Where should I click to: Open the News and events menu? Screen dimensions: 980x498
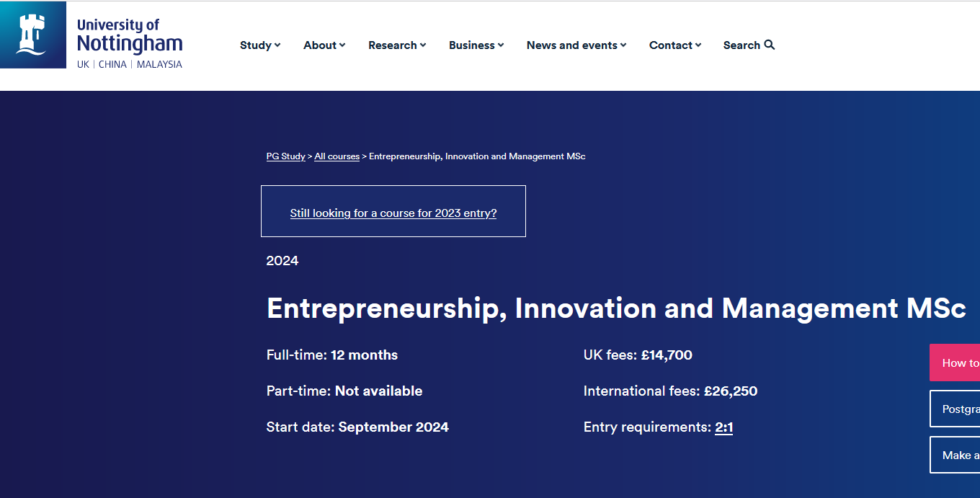click(571, 45)
